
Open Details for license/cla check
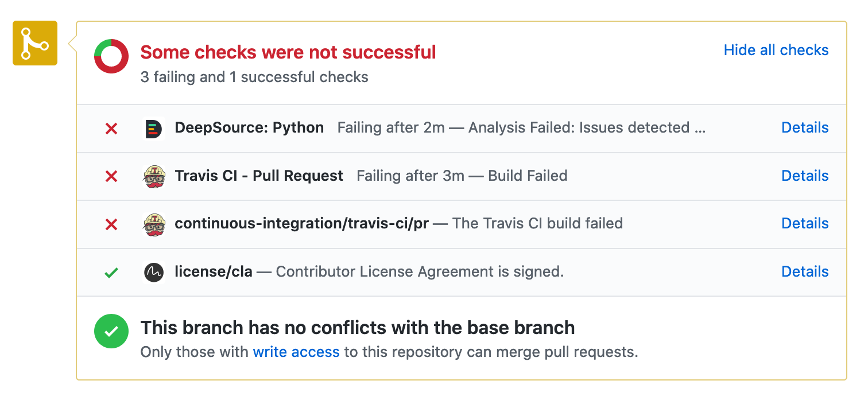pos(805,271)
